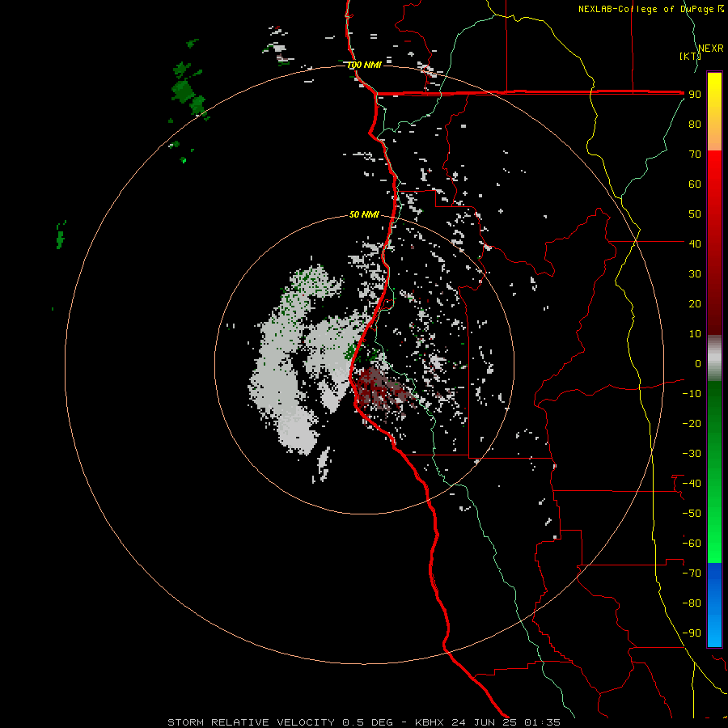Screen dimensions: 728x728
Task: Select the 0 value on velocity scale
Action: tap(698, 363)
